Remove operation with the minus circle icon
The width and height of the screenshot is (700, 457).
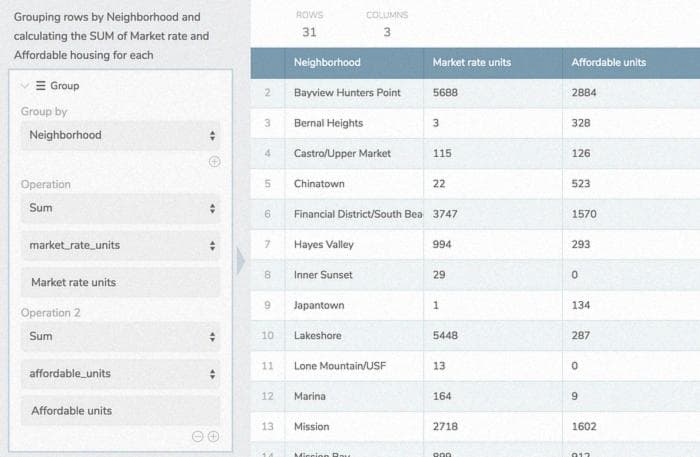pos(197,436)
